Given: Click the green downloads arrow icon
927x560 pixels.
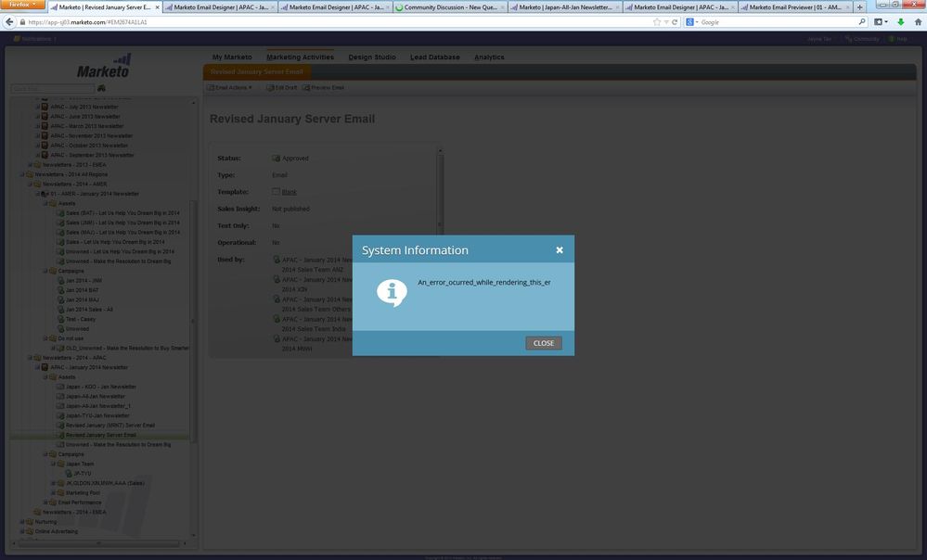Looking at the screenshot, I should click(x=900, y=21).
